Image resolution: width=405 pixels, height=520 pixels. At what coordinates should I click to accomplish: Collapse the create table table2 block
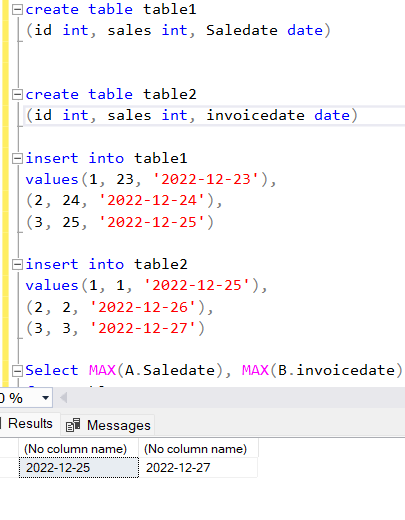[17, 95]
